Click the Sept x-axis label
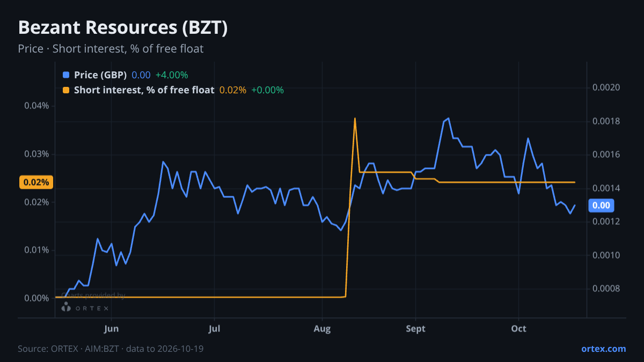 [416, 329]
